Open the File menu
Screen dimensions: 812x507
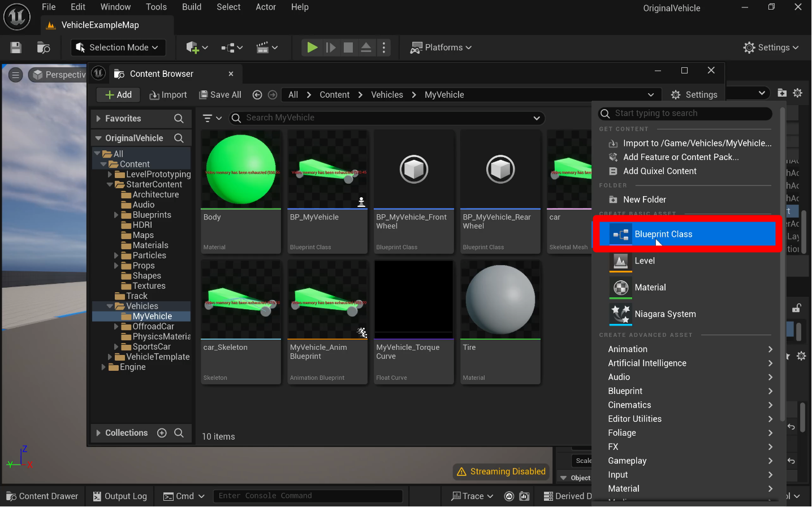(x=49, y=7)
